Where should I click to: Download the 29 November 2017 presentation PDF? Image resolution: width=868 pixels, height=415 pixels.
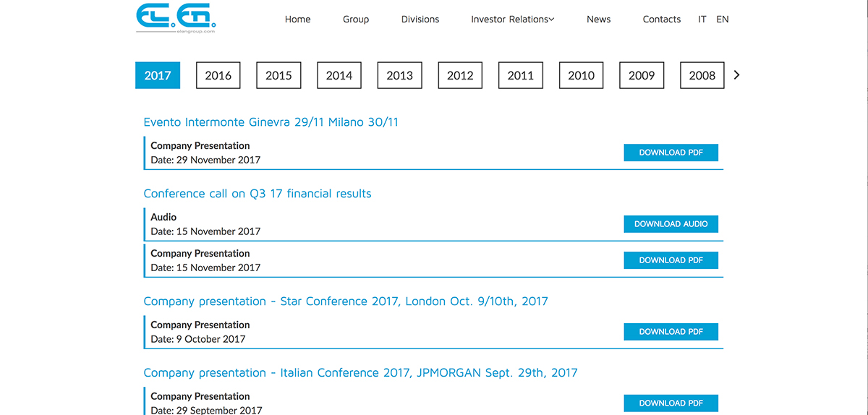click(671, 153)
